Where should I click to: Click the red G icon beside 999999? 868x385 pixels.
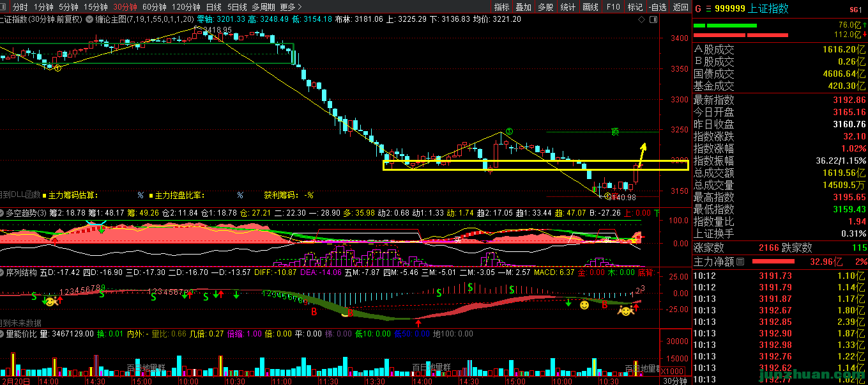pyautogui.click(x=697, y=9)
